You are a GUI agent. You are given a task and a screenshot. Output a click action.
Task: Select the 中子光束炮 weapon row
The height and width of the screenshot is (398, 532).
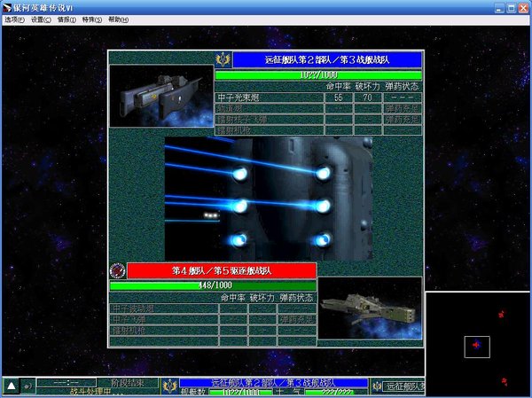click(x=318, y=98)
